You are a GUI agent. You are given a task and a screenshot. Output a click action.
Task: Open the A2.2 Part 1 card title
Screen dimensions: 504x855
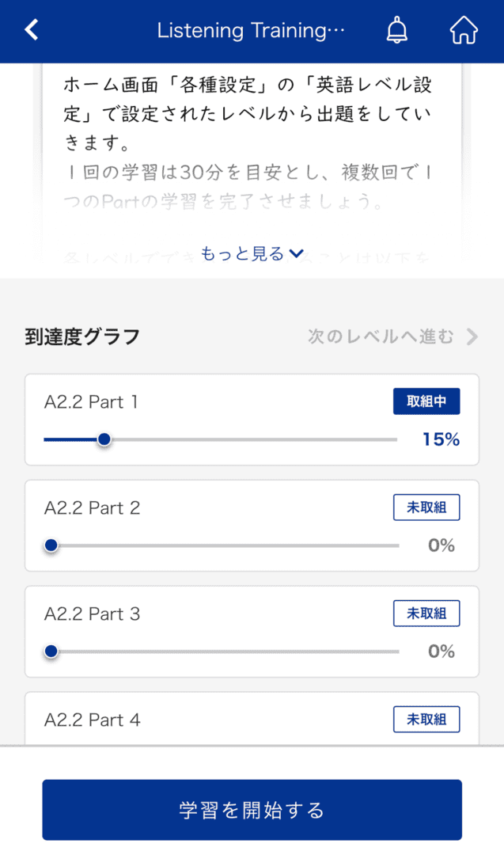point(91,402)
